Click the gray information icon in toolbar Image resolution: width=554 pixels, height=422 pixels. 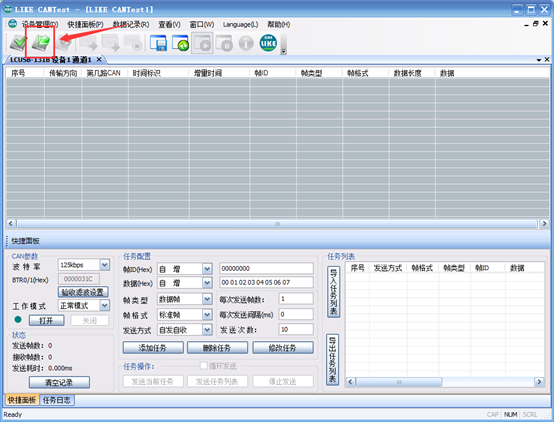point(246,43)
